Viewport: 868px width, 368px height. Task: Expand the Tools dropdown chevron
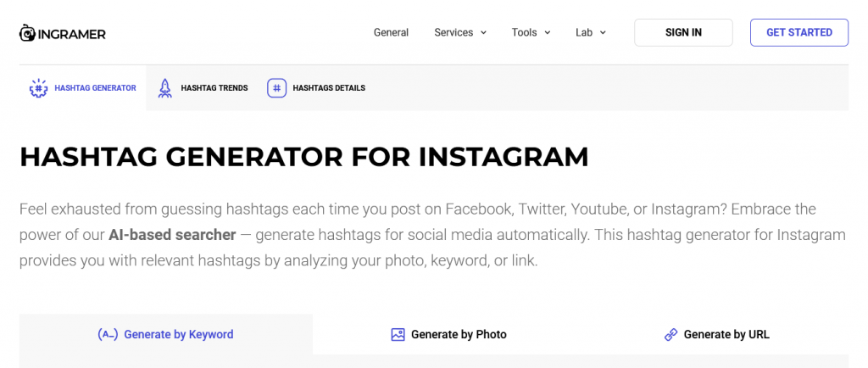[x=548, y=33]
